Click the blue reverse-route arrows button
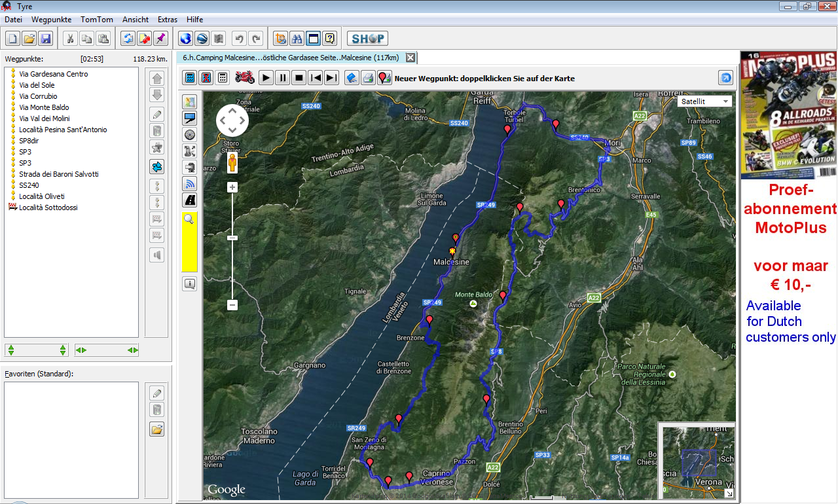 click(156, 167)
